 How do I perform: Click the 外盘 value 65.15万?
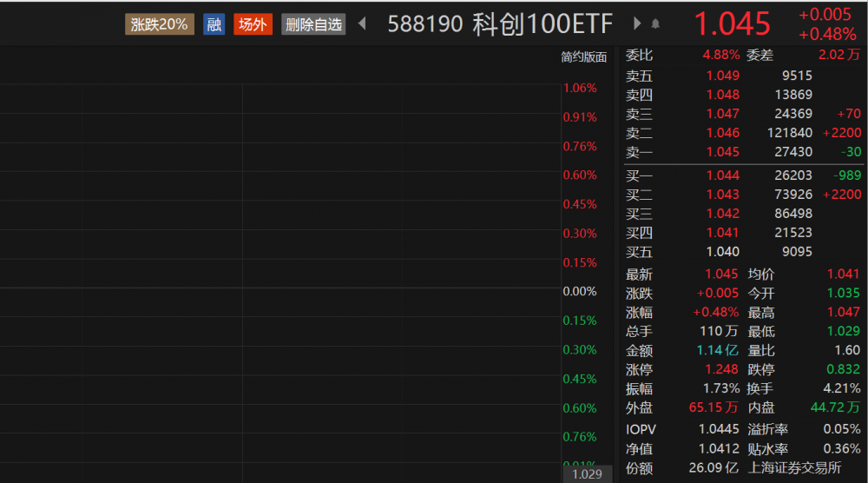tap(713, 407)
